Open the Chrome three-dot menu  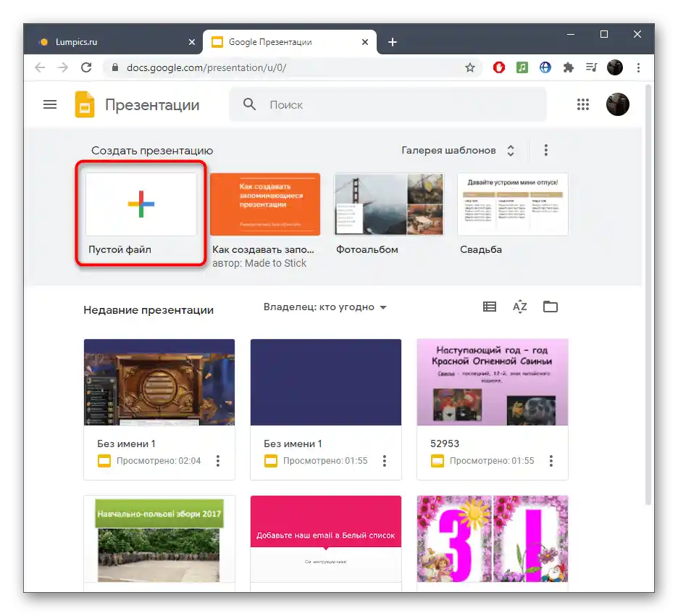pyautogui.click(x=638, y=67)
